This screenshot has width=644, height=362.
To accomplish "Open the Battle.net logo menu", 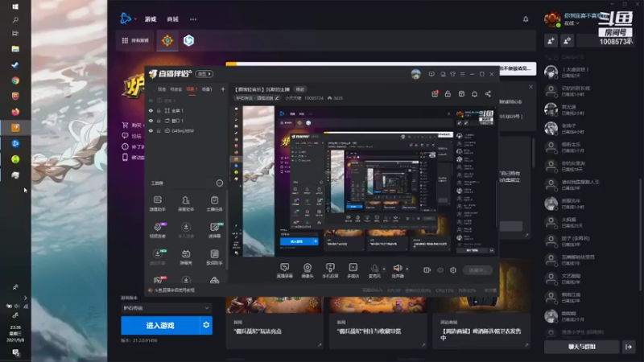I will point(126,19).
